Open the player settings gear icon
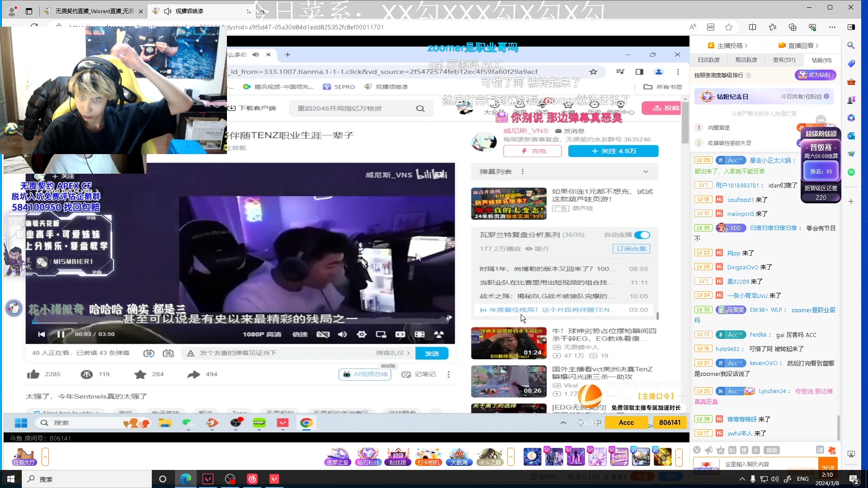 coord(362,334)
